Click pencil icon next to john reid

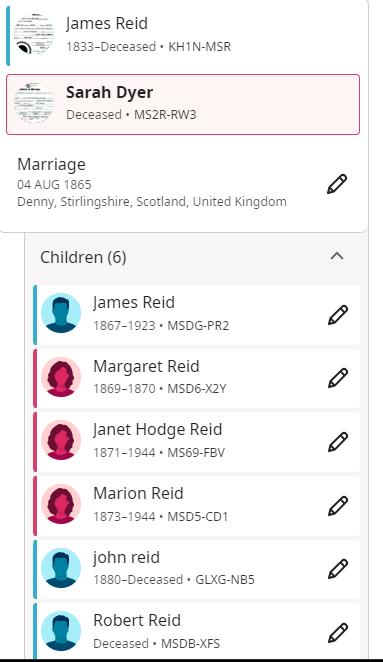pos(338,569)
